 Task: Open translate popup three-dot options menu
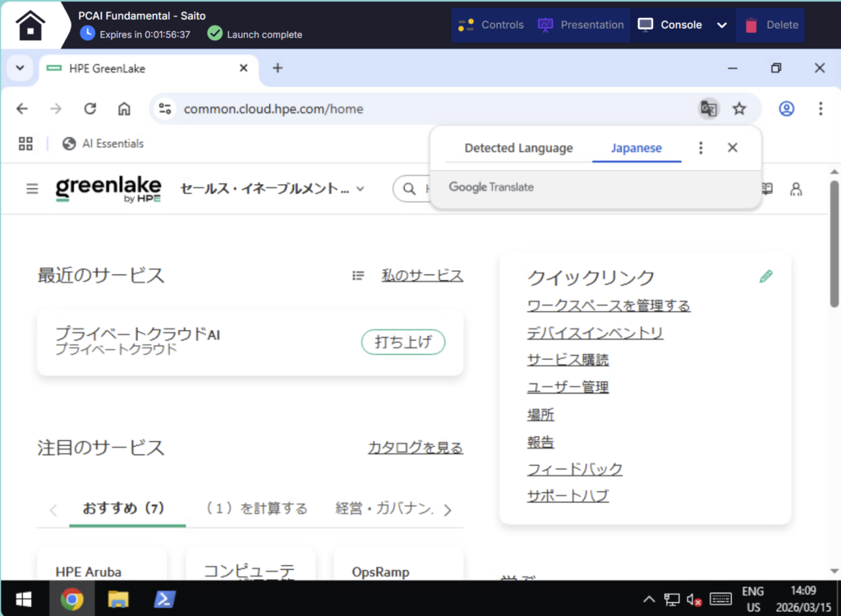pos(701,148)
